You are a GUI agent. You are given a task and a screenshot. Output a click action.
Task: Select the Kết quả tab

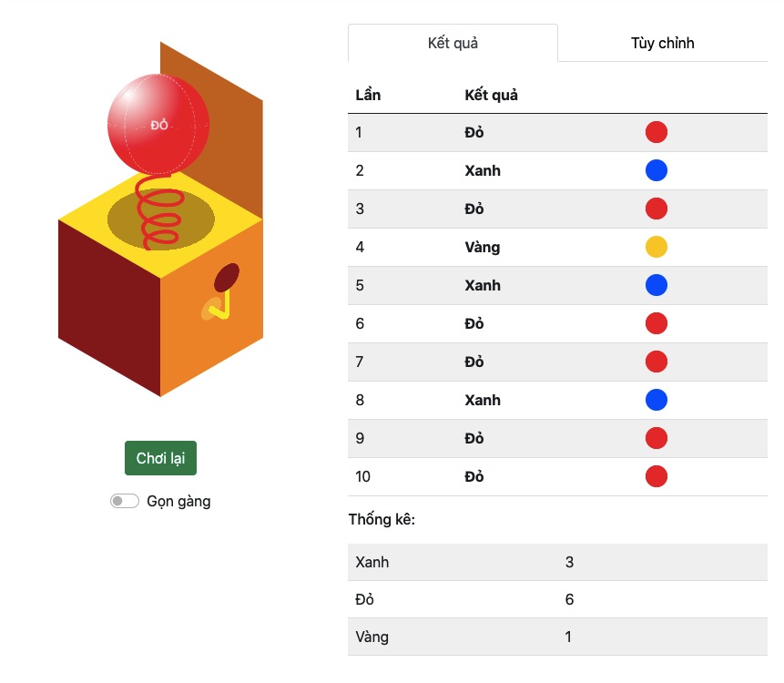coord(453,43)
